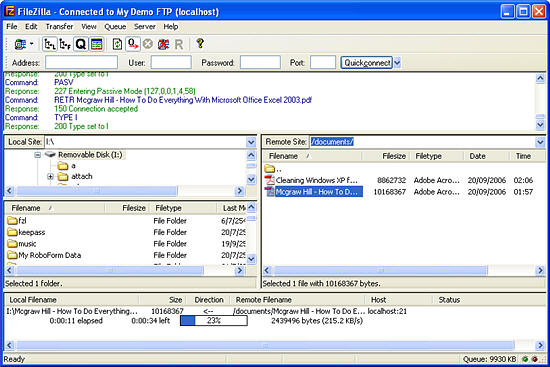Image resolution: width=550 pixels, height=367 pixels.
Task: Click the Help question mark icon
Action: point(200,44)
